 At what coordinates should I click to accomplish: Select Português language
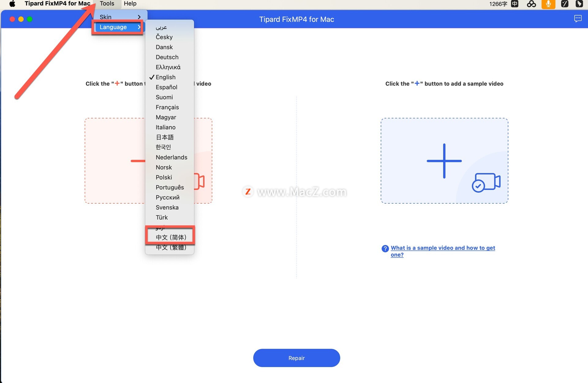tap(170, 187)
